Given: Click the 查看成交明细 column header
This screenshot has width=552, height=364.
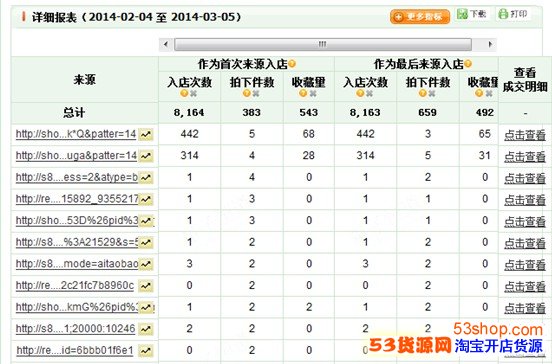Looking at the screenshot, I should pyautogui.click(x=525, y=80).
